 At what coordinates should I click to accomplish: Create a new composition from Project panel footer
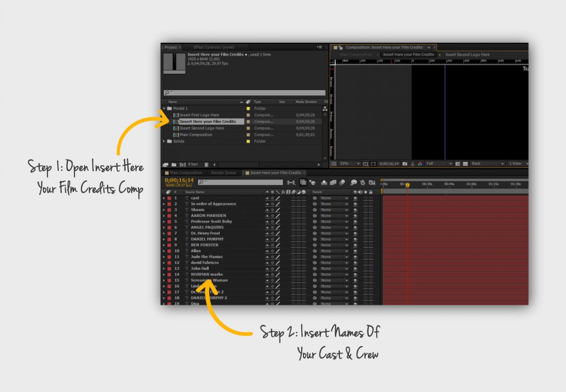pyautogui.click(x=183, y=165)
